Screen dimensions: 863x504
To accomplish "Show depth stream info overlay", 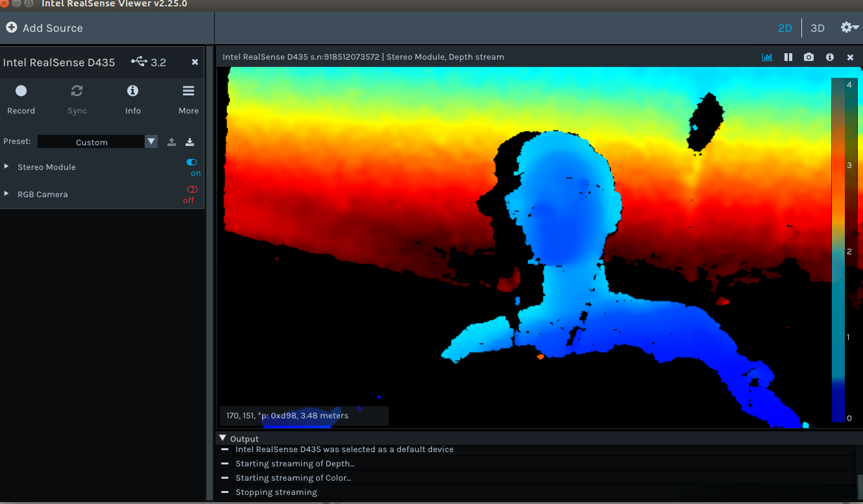I will (x=829, y=57).
